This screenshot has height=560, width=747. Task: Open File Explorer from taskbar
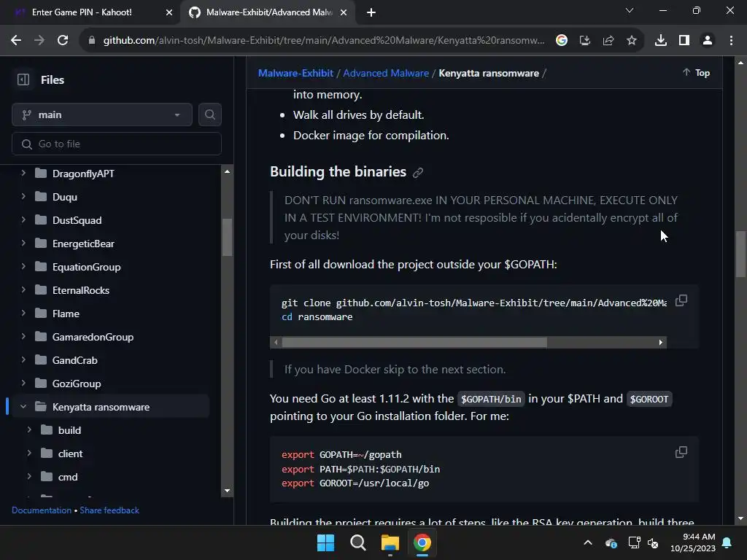coord(390,542)
